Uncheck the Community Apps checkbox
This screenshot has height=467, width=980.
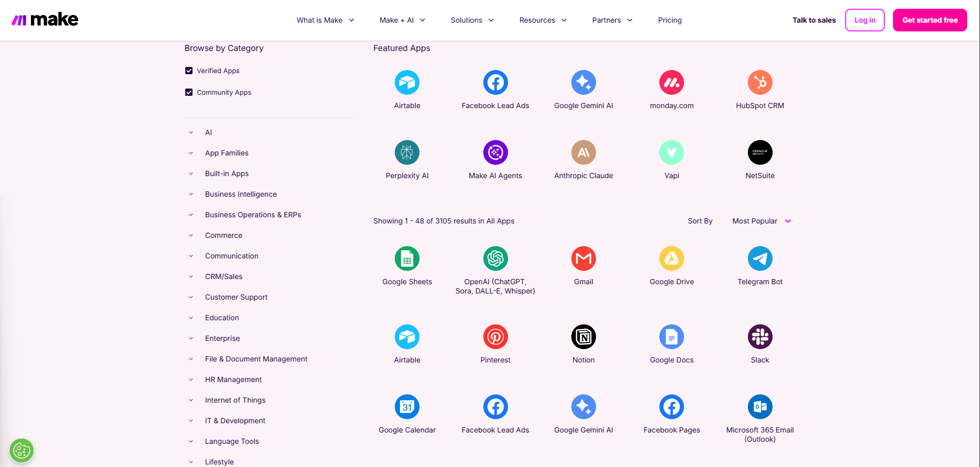click(x=189, y=92)
